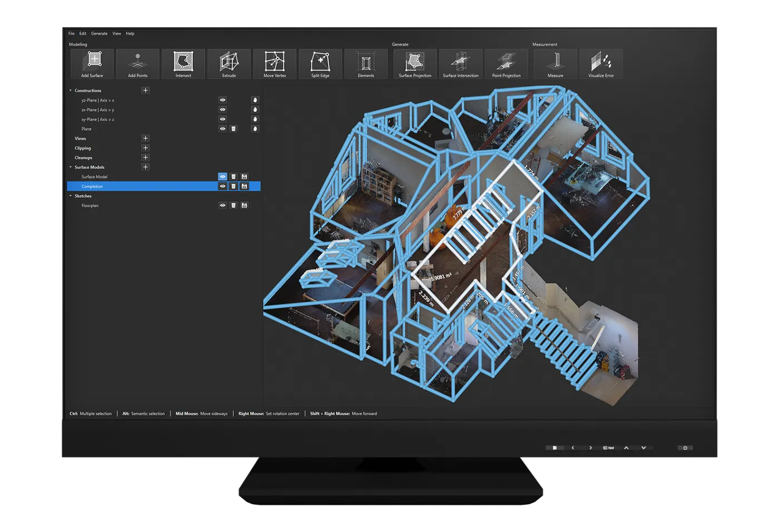Select the Add Surface tool
The height and width of the screenshot is (532, 779).
pos(92,64)
